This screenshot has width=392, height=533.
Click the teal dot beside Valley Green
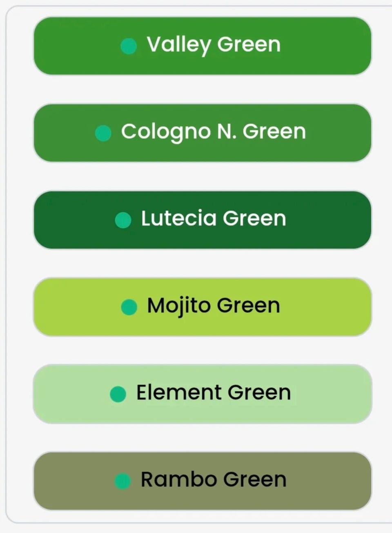pos(129,46)
